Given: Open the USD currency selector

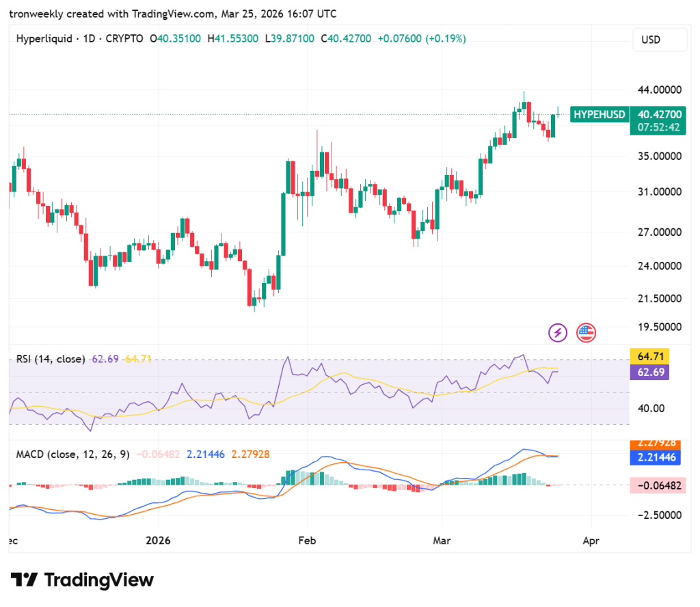Looking at the screenshot, I should (x=659, y=40).
